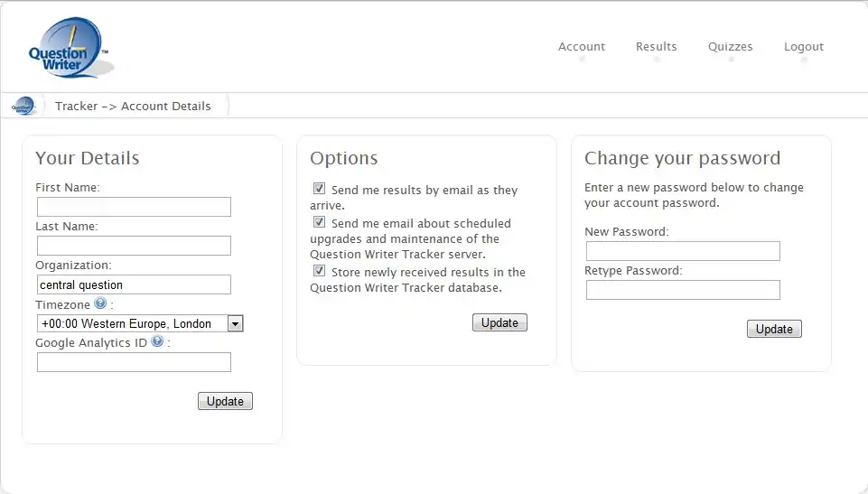Select the Organization text field
The image size is (868, 494).
pos(134,284)
